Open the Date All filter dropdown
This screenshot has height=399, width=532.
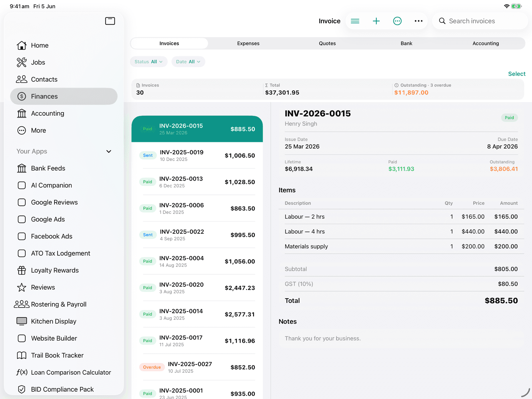[x=188, y=62]
